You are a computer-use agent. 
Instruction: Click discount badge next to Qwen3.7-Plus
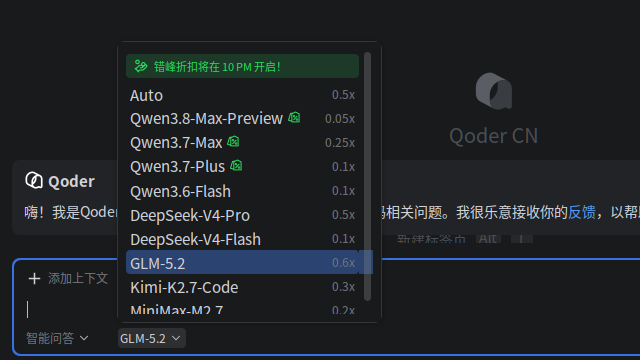tap(236, 166)
